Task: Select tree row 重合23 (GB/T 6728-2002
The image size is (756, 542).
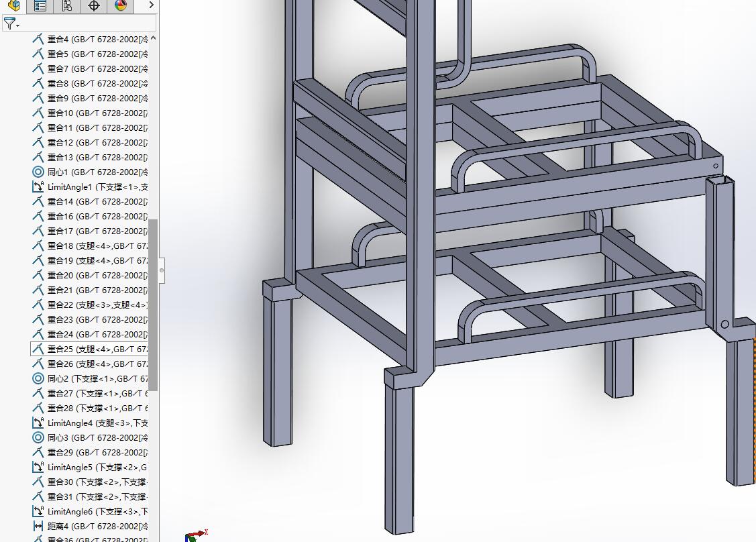Action: click(90, 320)
